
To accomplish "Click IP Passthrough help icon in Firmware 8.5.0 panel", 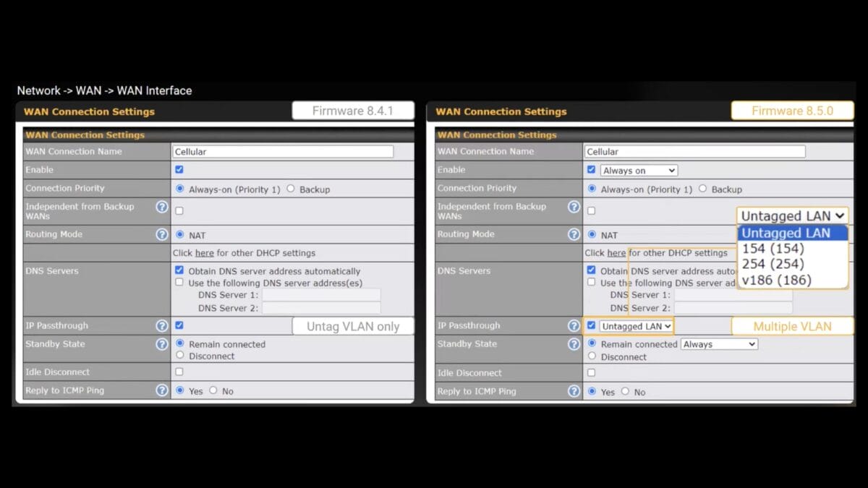I will point(574,326).
